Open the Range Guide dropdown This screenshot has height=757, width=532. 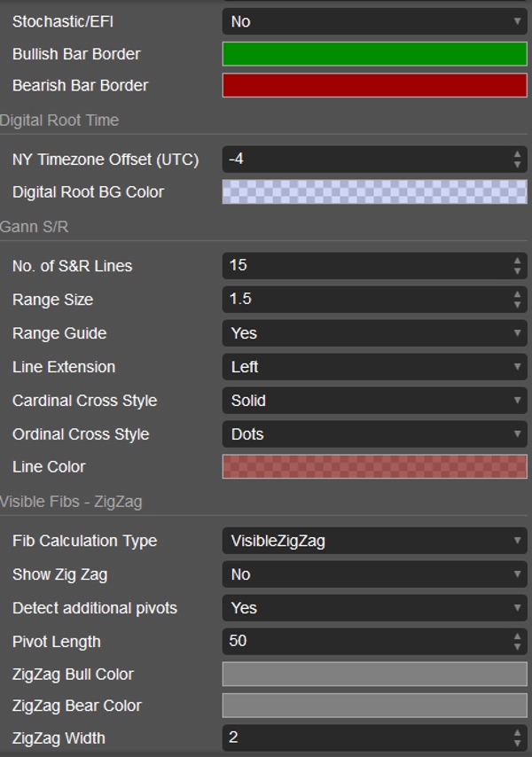(372, 333)
